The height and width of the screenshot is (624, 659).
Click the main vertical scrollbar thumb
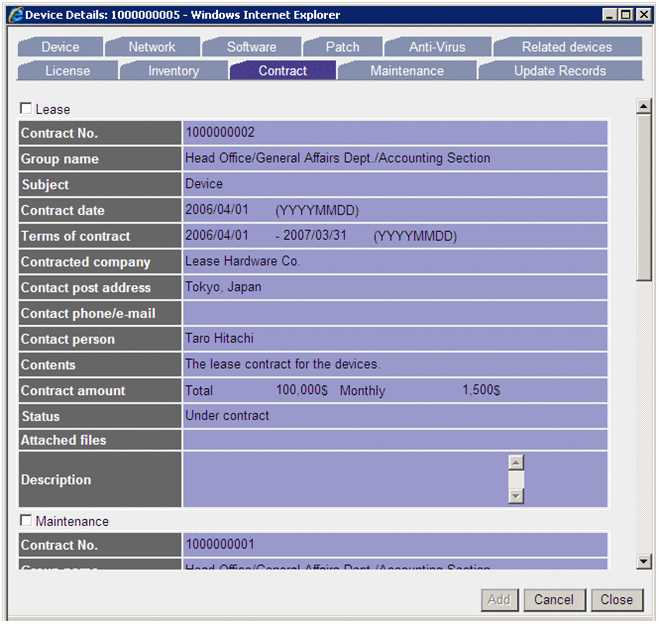(643, 197)
